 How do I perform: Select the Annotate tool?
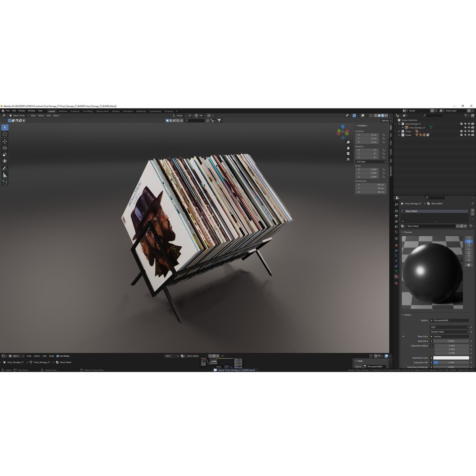(x=5, y=168)
